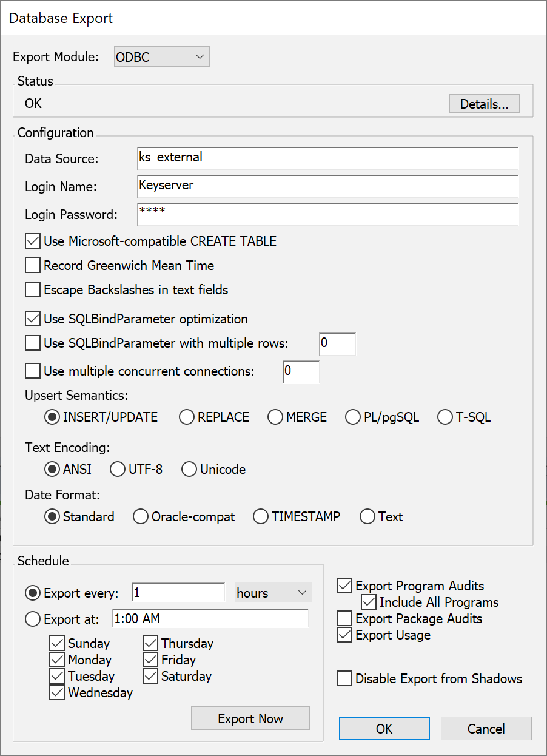The image size is (547, 756).
Task: Open the Export Module dropdown
Action: (x=161, y=57)
